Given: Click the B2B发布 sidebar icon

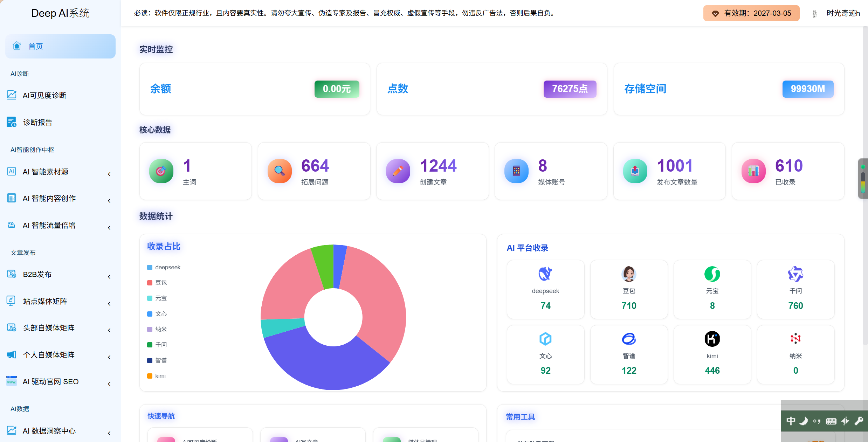Looking at the screenshot, I should coord(12,274).
